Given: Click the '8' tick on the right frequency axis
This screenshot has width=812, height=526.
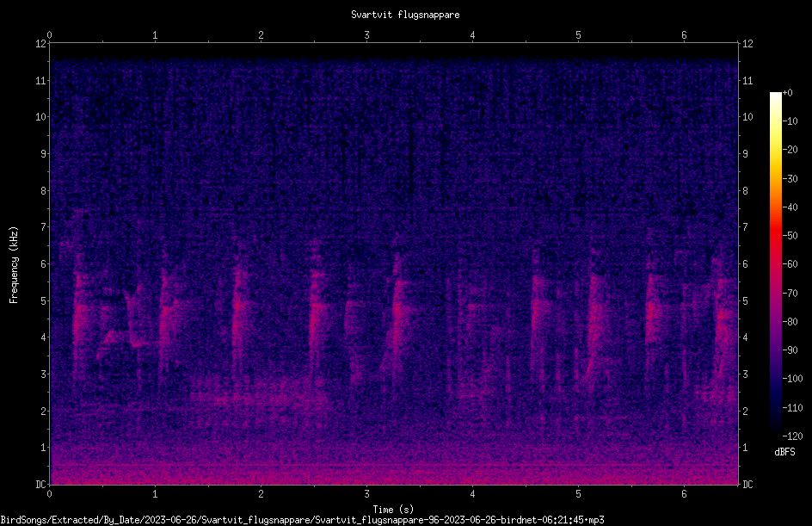Looking at the screenshot, I should point(745,191).
